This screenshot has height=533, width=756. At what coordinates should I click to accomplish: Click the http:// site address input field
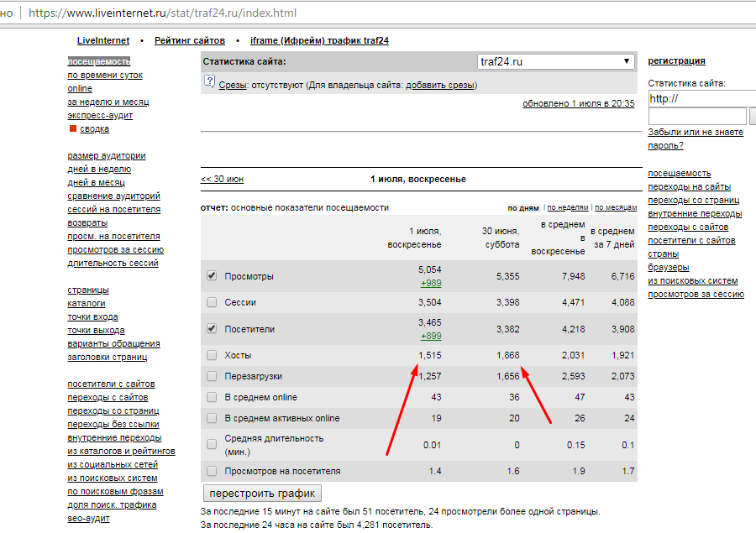point(702,98)
